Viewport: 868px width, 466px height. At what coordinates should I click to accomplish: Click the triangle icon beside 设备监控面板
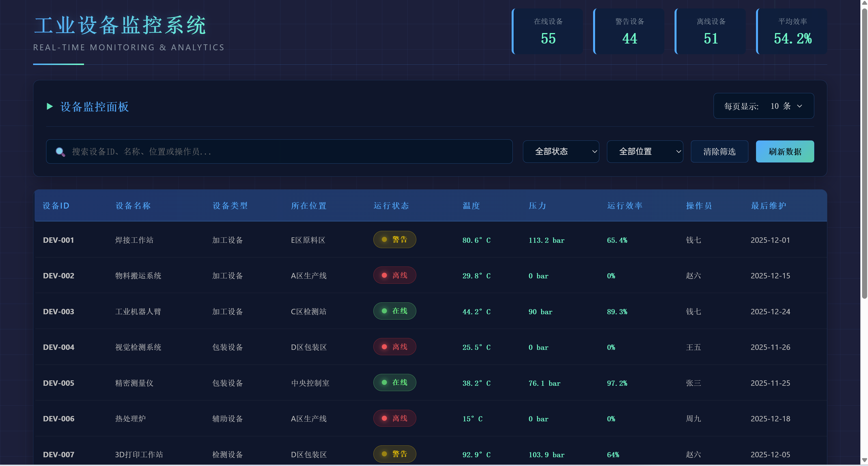tap(50, 107)
